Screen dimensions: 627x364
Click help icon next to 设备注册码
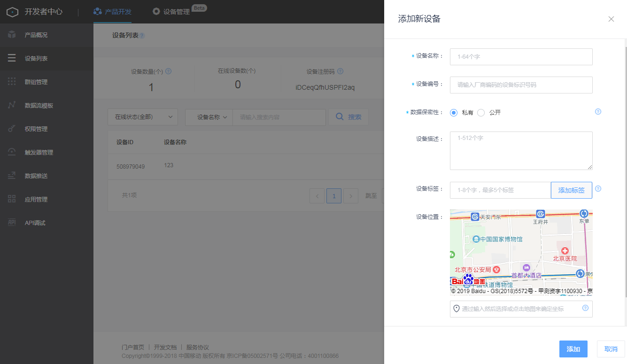click(340, 71)
